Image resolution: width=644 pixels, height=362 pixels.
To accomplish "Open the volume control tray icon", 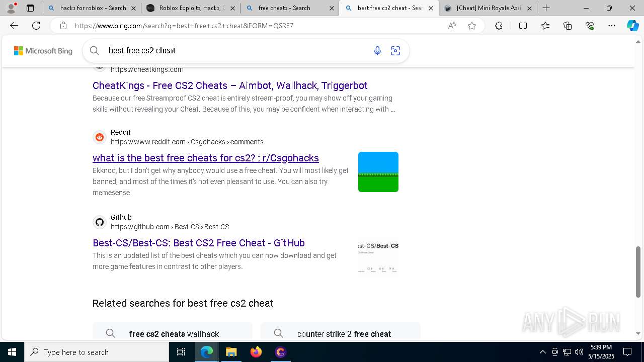I will click(x=579, y=352).
